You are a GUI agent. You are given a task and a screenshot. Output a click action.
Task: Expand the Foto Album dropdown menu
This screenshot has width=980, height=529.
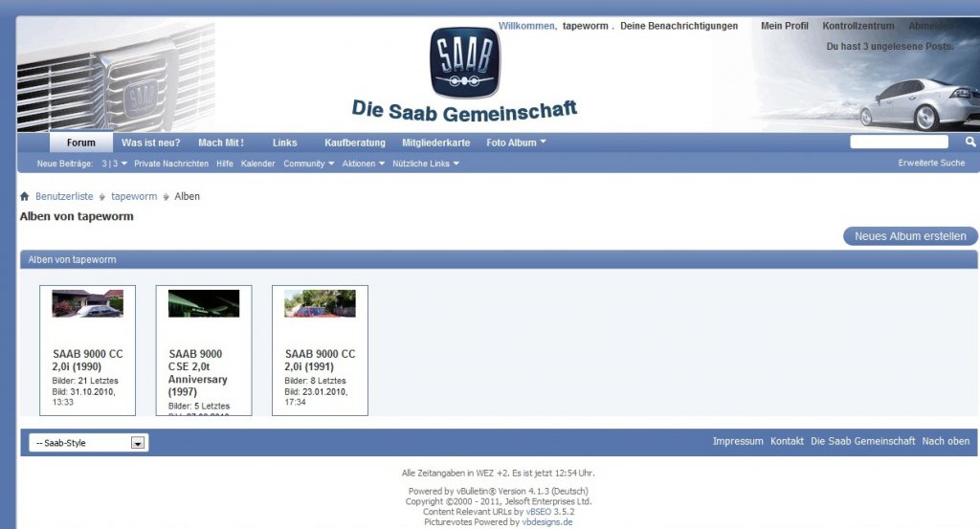pyautogui.click(x=516, y=143)
